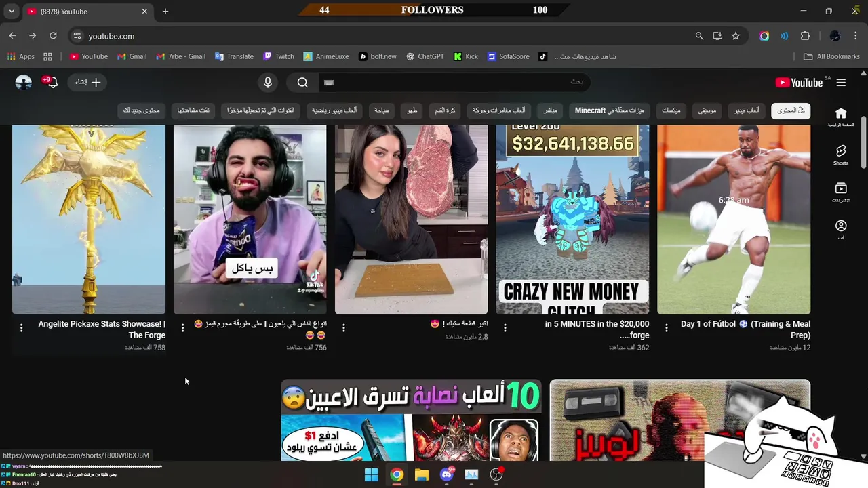
Task: Click the install app icon in address bar
Action: pyautogui.click(x=717, y=36)
